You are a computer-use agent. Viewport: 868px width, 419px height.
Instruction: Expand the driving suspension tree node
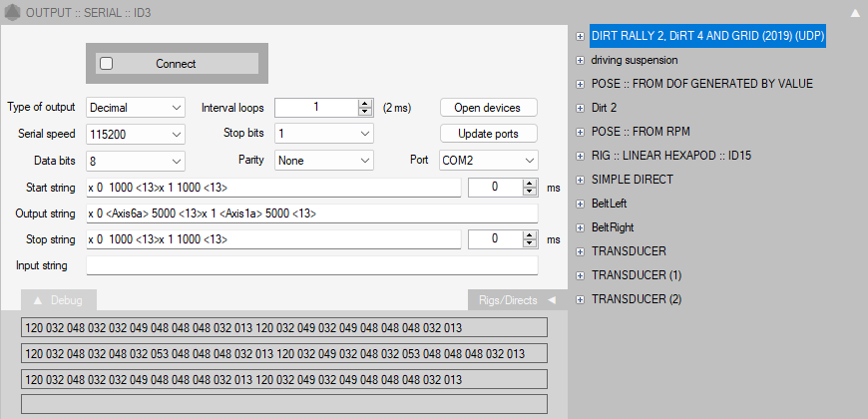point(580,60)
